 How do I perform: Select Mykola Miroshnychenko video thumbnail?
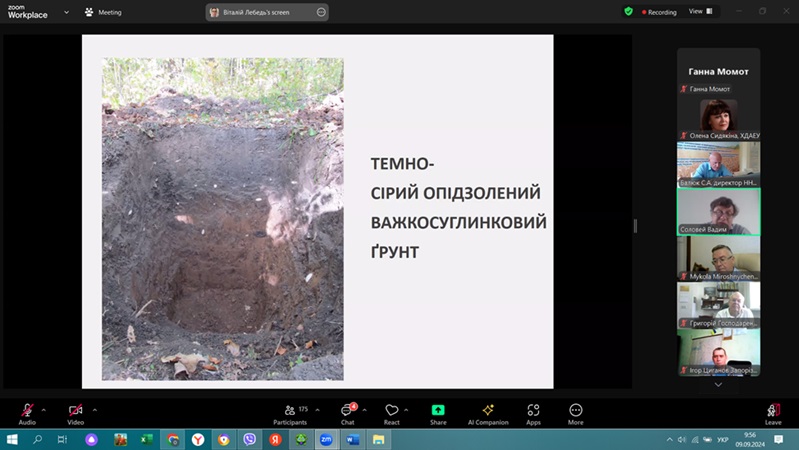[718, 258]
